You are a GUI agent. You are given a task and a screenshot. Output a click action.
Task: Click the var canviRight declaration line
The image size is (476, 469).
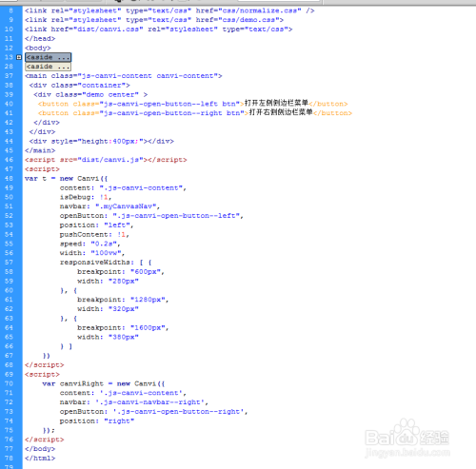tap(104, 383)
